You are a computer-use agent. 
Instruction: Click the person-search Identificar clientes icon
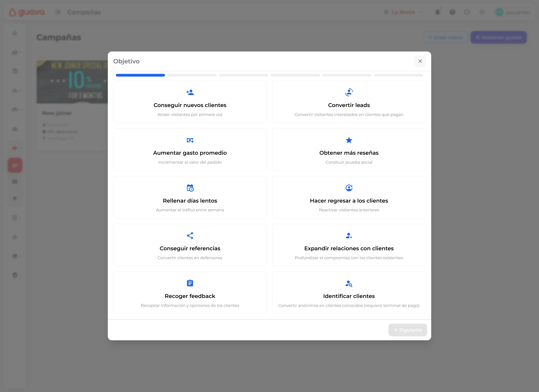pyautogui.click(x=349, y=283)
